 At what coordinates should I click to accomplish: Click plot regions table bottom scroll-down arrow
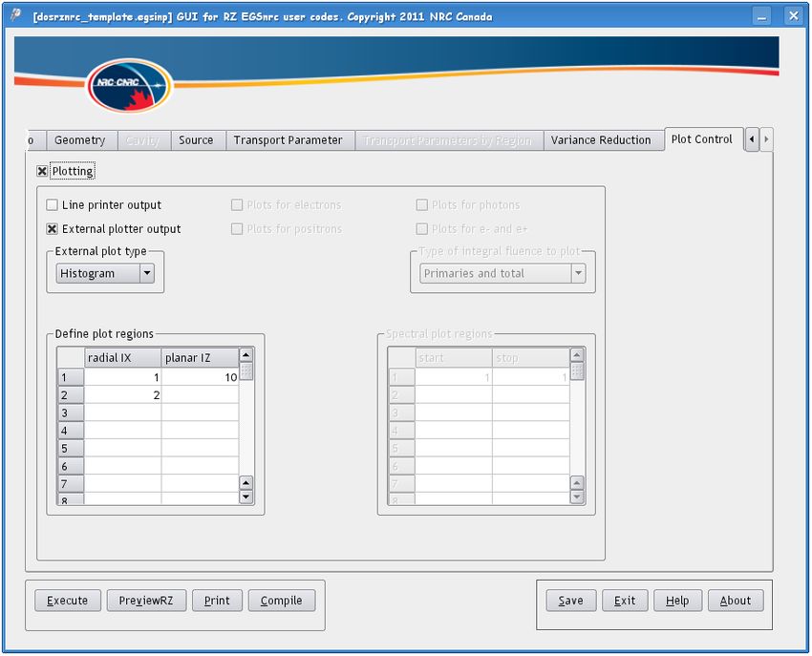246,497
